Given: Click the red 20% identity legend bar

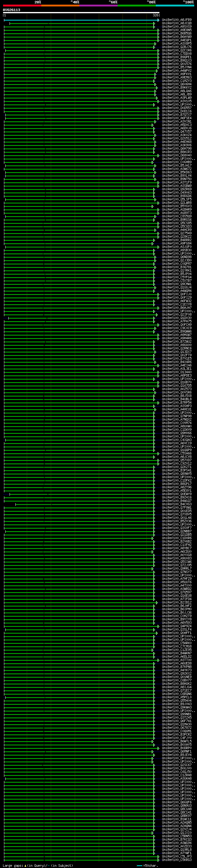Looking at the screenshot, I should 22,6.
